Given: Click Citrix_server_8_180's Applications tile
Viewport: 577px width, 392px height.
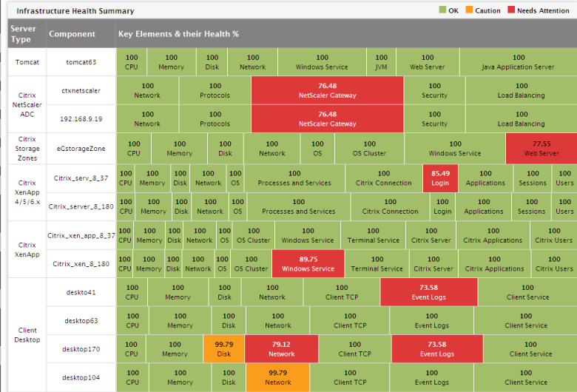Looking at the screenshot, I should pos(484,206).
